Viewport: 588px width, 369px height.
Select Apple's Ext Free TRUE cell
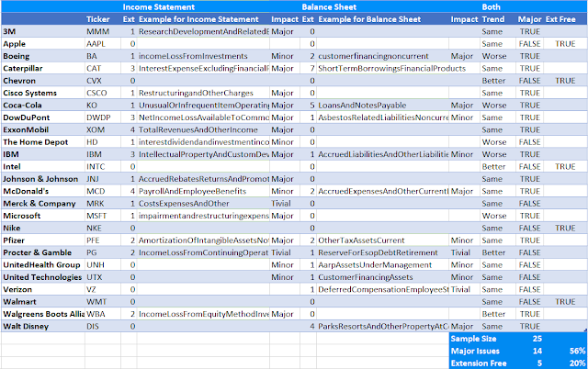pyautogui.click(x=565, y=44)
